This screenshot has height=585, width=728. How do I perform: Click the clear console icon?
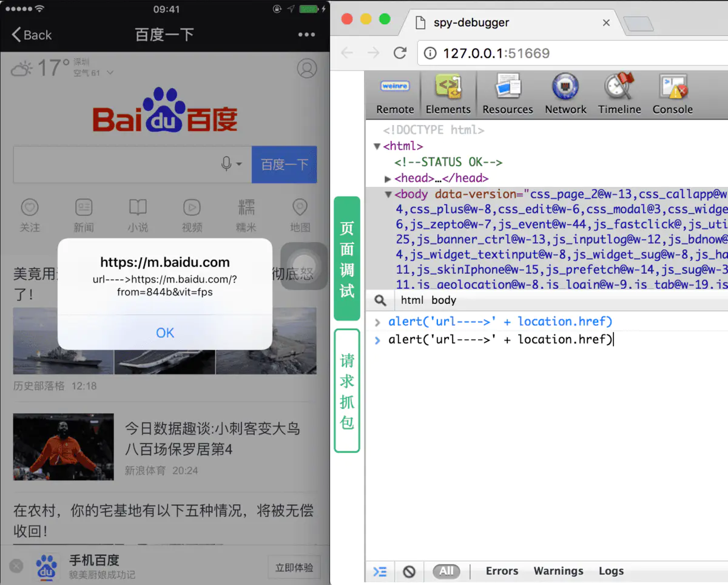point(409,571)
